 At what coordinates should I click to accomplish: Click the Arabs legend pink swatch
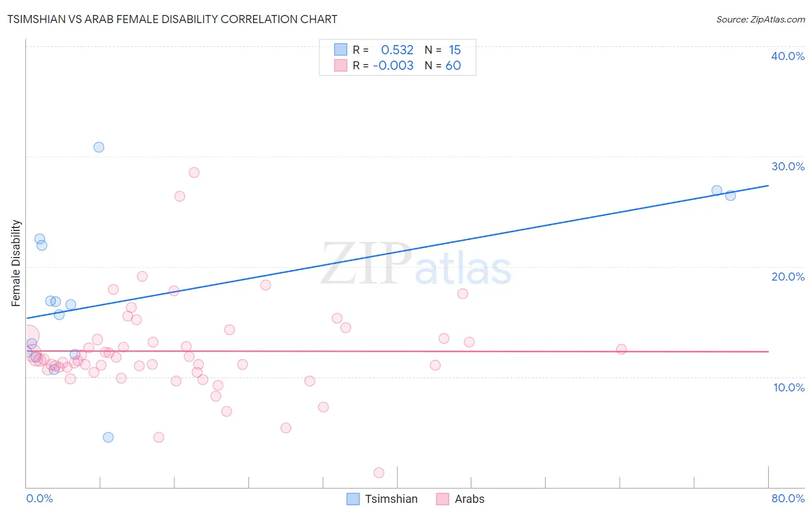coord(442,499)
